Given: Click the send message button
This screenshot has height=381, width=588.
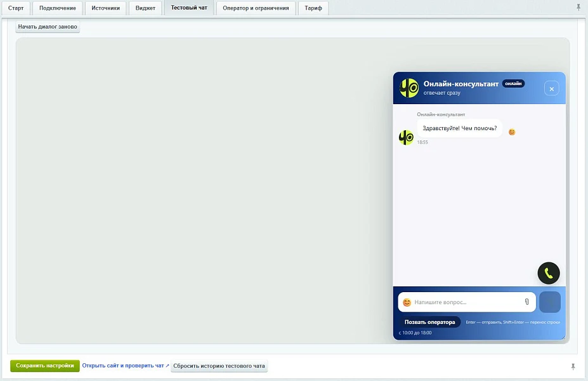Looking at the screenshot, I should 550,302.
